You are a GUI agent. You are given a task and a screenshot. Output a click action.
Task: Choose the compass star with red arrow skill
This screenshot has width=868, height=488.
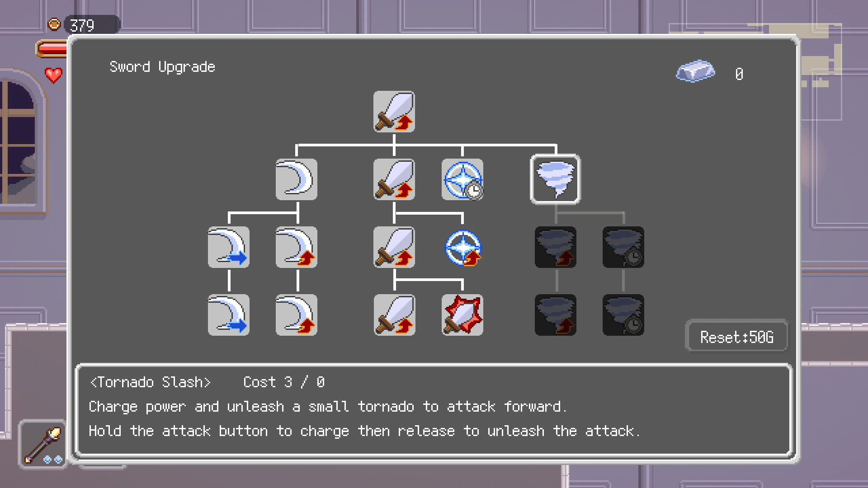pyautogui.click(x=462, y=247)
